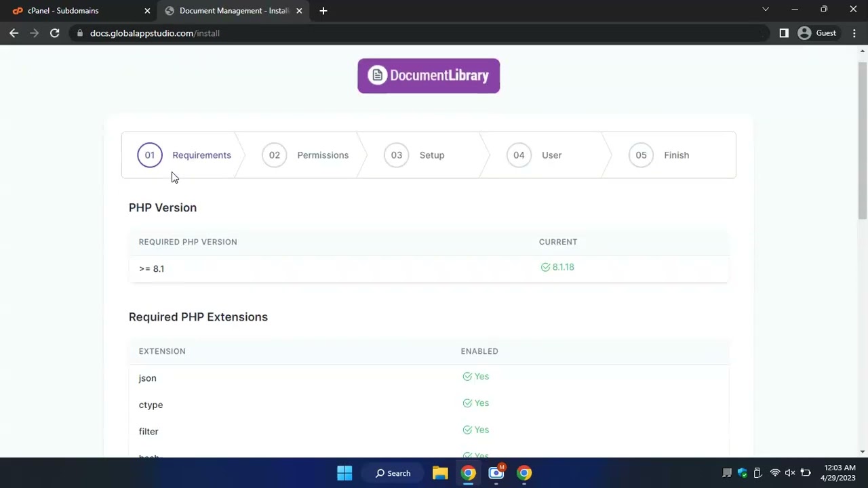Click the EXTENSION column header

point(162,351)
